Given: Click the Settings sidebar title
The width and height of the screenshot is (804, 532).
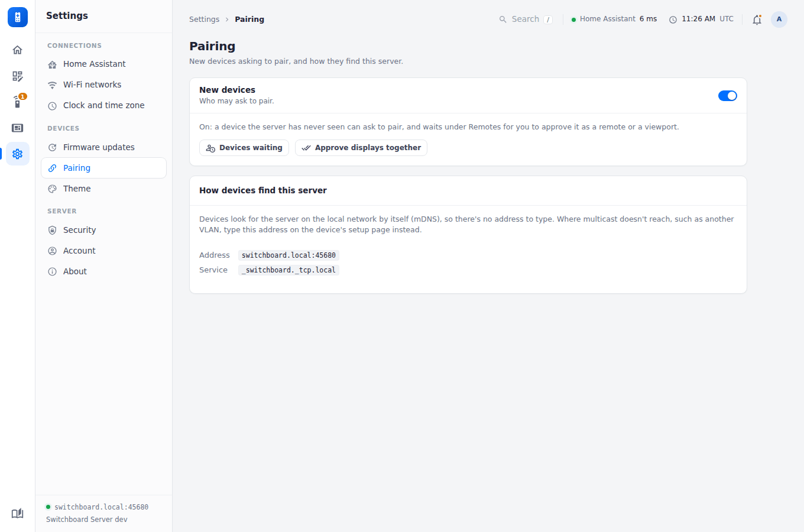Looking at the screenshot, I should coord(67,16).
